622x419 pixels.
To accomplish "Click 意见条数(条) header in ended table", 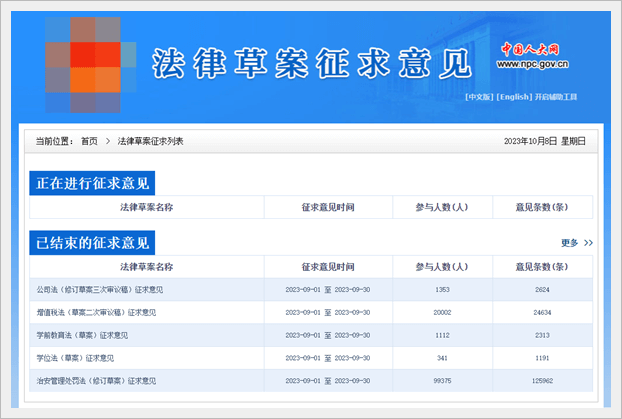I will click(x=542, y=267).
